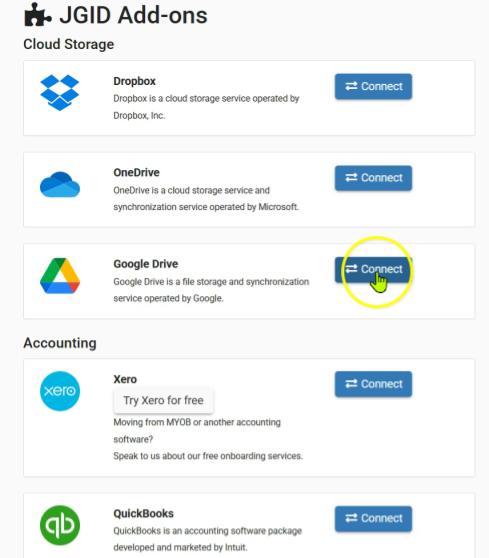
Task: Click the puzzle piece Add-ons icon
Action: 38,15
